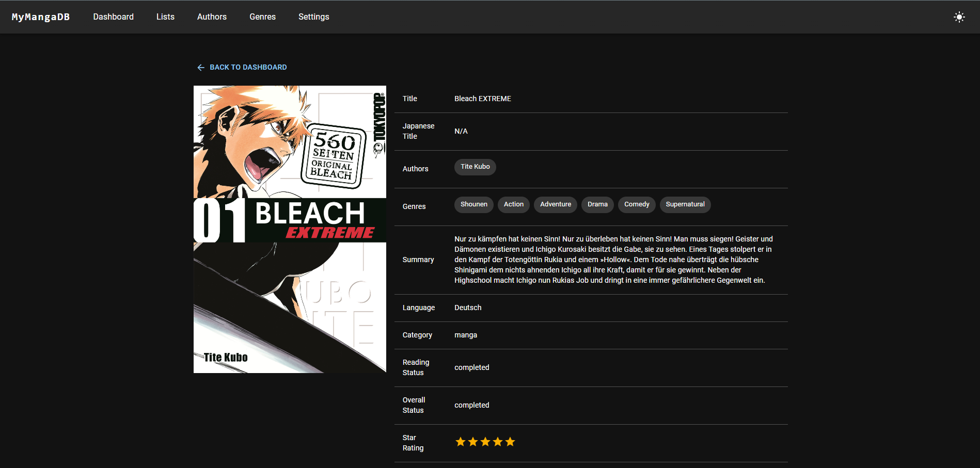This screenshot has width=980, height=468.
Task: Click the 'Overall Status' row label
Action: coord(414,405)
